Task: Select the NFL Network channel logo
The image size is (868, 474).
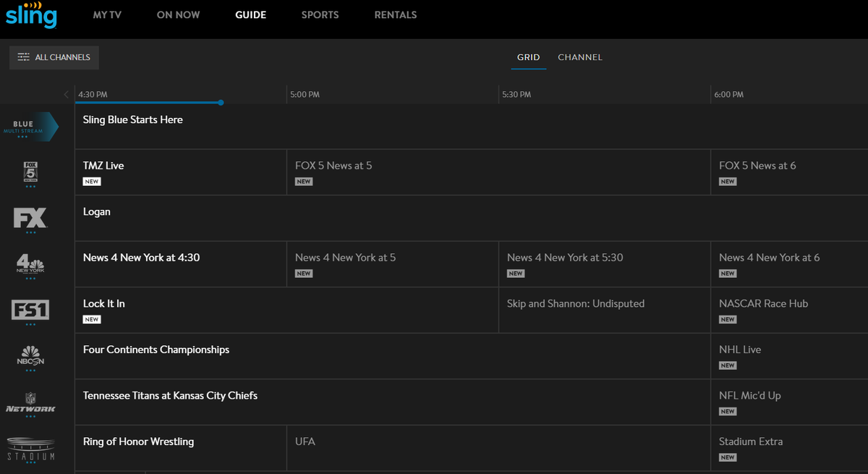Action: point(30,402)
